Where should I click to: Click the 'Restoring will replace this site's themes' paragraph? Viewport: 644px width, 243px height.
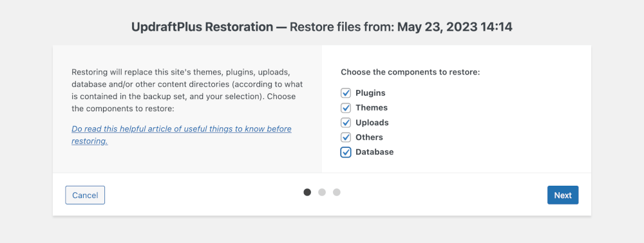pos(187,91)
